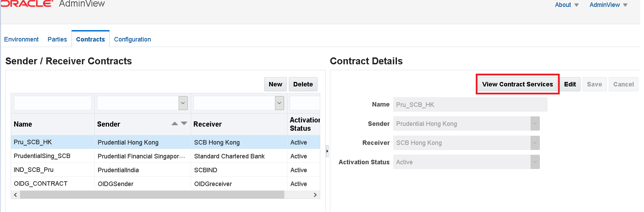This screenshot has height=212, width=644.
Task: Open the Parties tab
Action: pyautogui.click(x=57, y=39)
